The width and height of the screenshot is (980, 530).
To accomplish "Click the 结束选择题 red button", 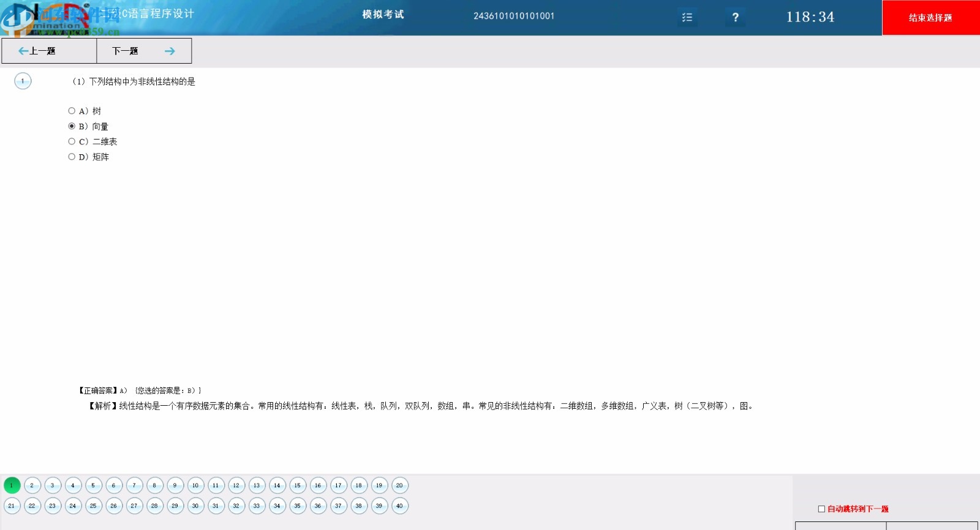I will (930, 18).
